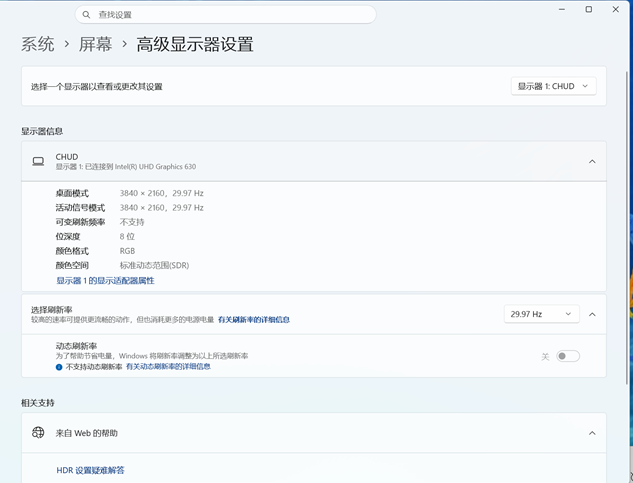Close the Settings window
The width and height of the screenshot is (633, 483).
click(x=615, y=9)
